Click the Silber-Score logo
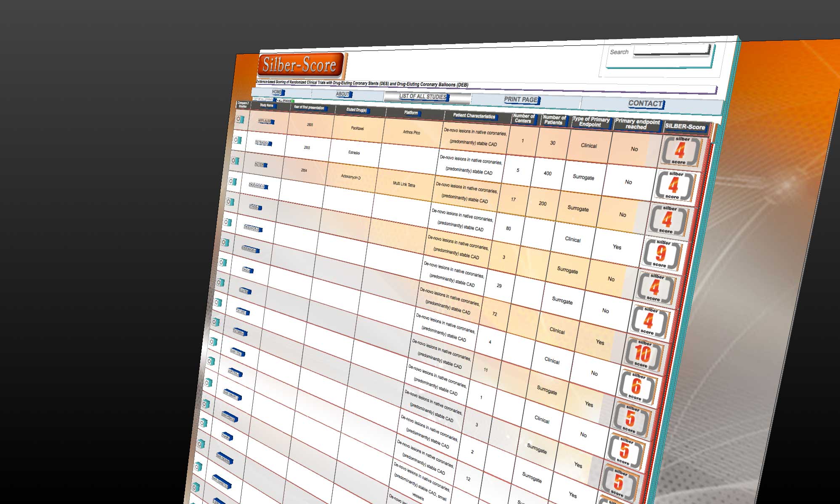This screenshot has height=504, width=840. pyautogui.click(x=299, y=65)
